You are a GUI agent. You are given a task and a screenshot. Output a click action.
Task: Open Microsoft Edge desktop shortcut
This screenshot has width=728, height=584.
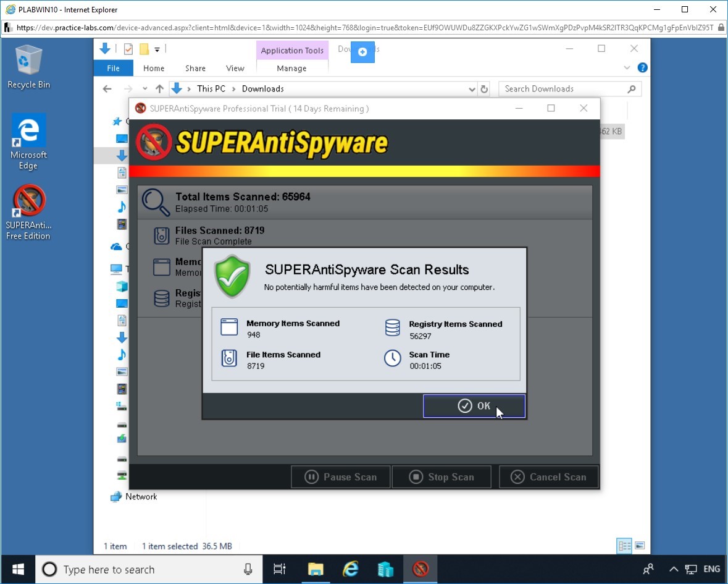28,142
